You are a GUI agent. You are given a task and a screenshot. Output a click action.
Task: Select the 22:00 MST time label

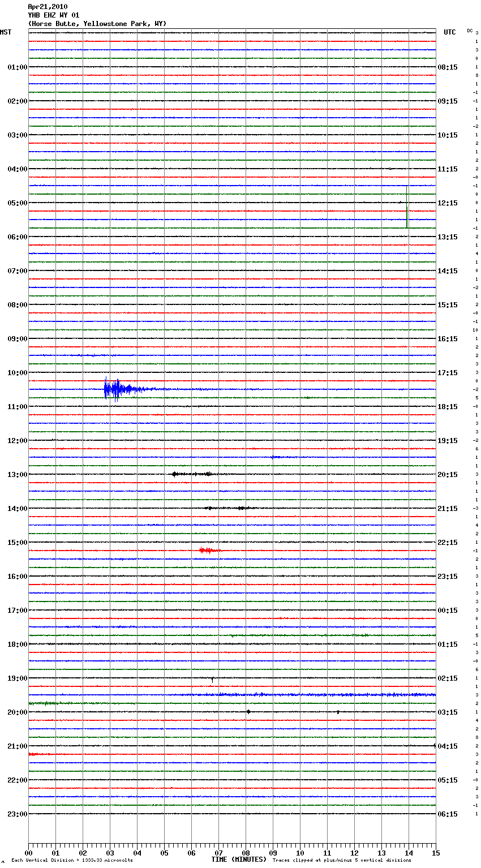18,780
